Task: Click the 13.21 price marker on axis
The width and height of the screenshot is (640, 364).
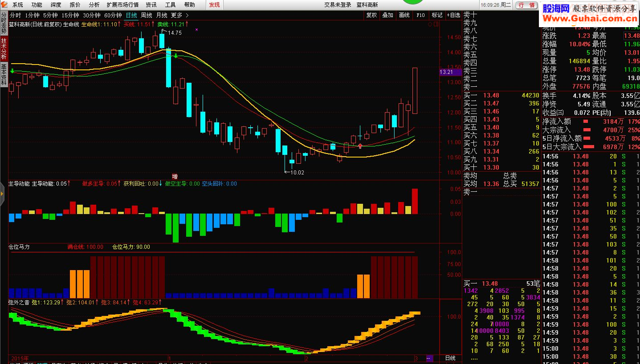Action: [x=450, y=72]
